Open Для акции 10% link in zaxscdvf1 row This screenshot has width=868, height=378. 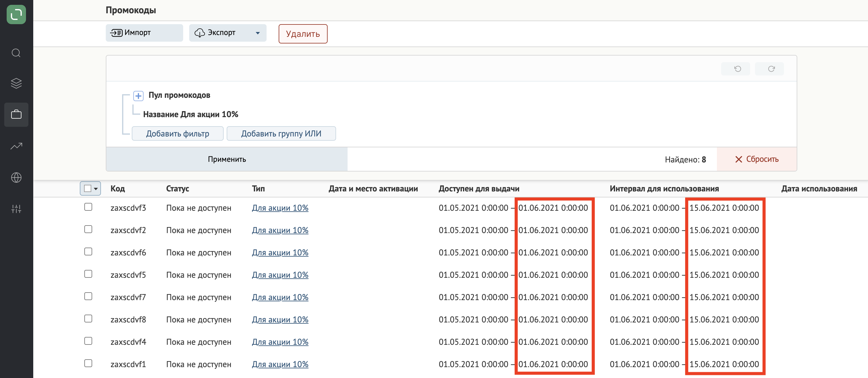point(280,364)
